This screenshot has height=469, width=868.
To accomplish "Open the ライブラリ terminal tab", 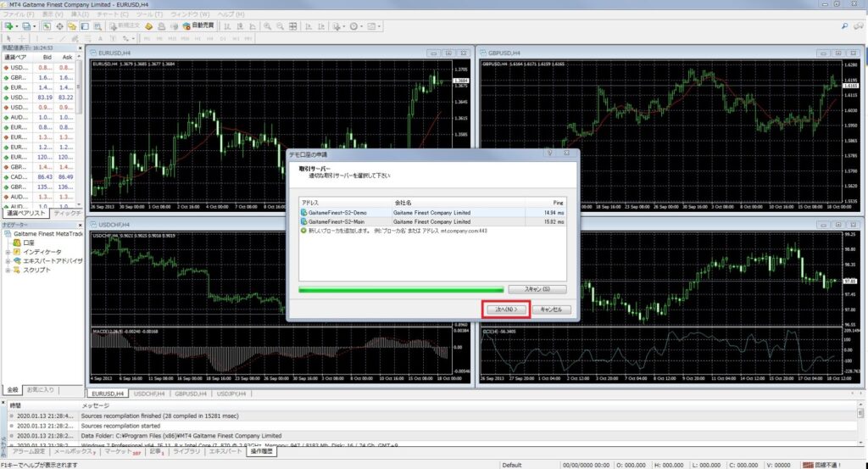I will [186, 452].
